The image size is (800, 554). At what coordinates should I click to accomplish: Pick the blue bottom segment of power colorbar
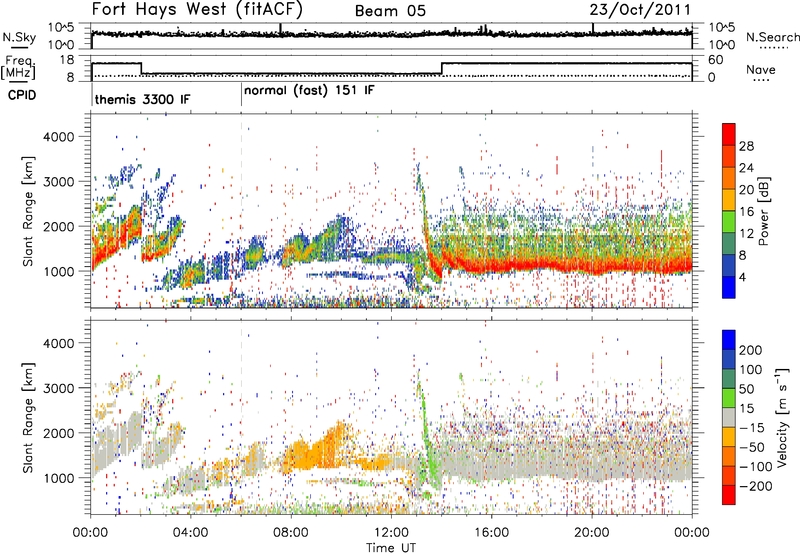tap(729, 287)
